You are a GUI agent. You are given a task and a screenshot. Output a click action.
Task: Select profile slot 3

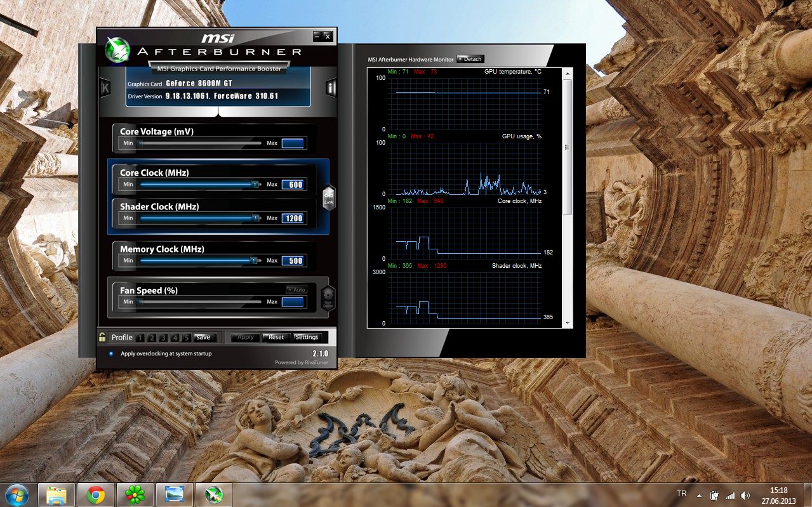pyautogui.click(x=163, y=338)
